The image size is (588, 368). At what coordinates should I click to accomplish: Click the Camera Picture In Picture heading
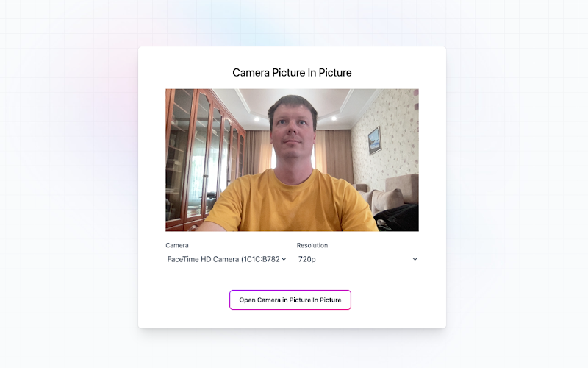pyautogui.click(x=292, y=73)
